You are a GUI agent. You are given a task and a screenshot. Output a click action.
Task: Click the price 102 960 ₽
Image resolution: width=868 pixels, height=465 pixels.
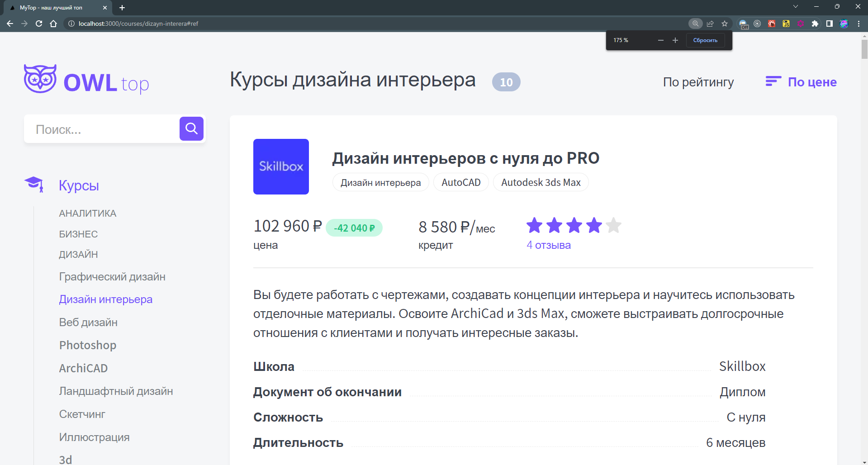(288, 226)
